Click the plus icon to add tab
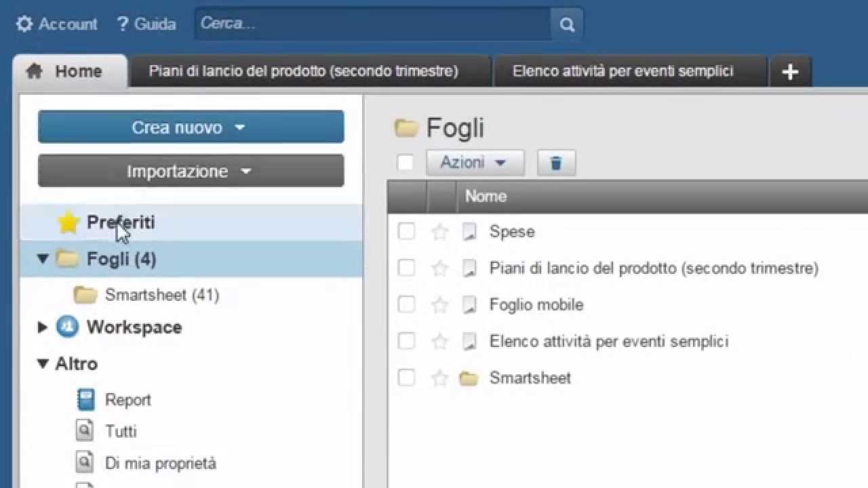The image size is (868, 488). click(790, 72)
